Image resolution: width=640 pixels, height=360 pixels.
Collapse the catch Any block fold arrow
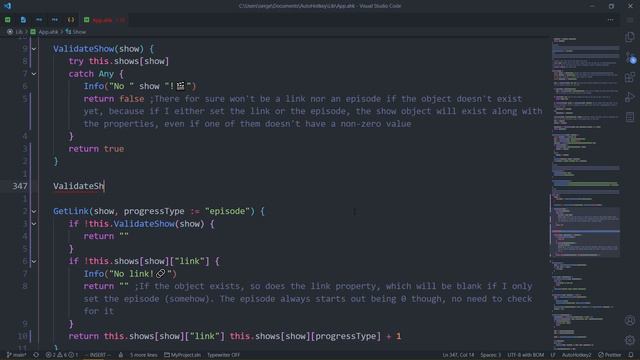[34, 74]
